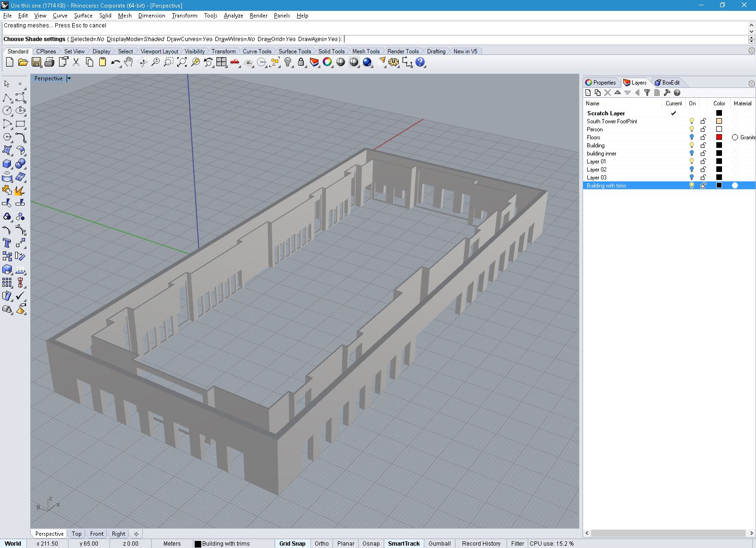Select the Box solid tool in sidebar
Viewport: 756px width, 548px height.
pos(7,163)
